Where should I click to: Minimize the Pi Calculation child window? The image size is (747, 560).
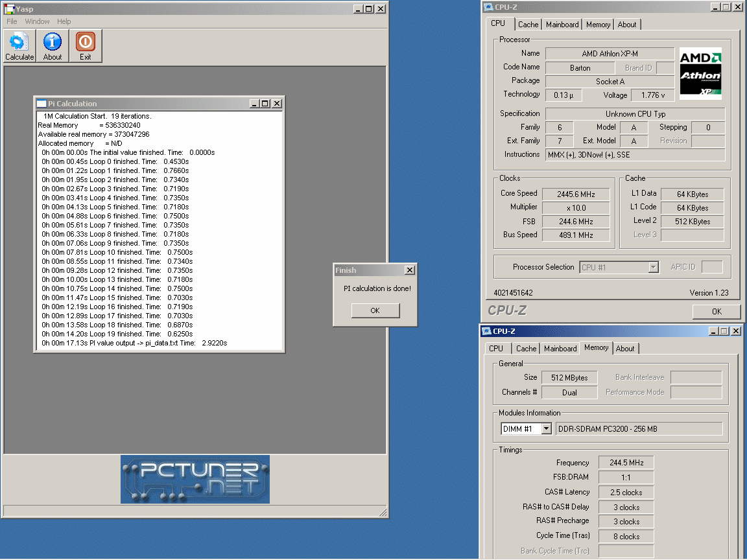click(255, 103)
